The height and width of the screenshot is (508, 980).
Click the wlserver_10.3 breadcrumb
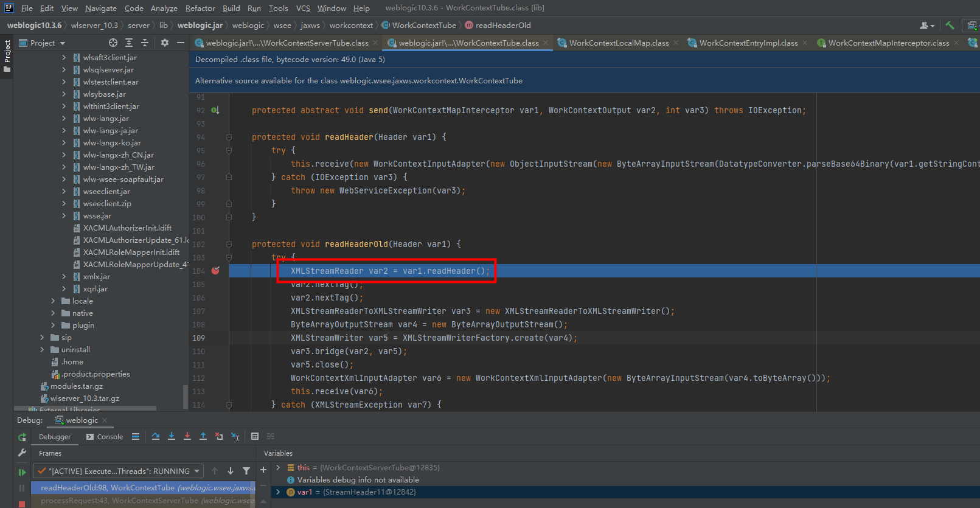[94, 25]
